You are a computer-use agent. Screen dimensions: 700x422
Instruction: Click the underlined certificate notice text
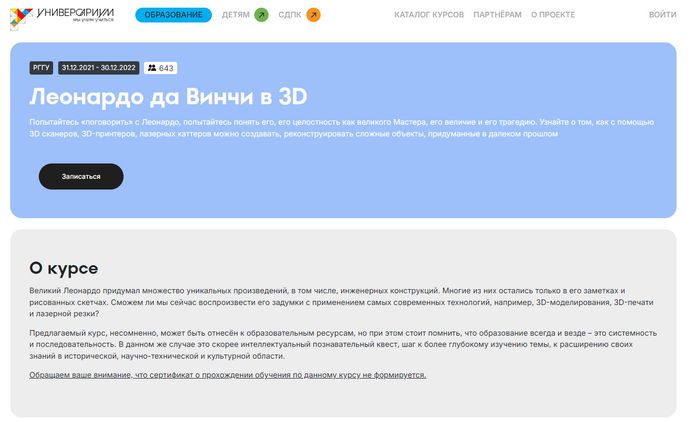pyautogui.click(x=228, y=375)
